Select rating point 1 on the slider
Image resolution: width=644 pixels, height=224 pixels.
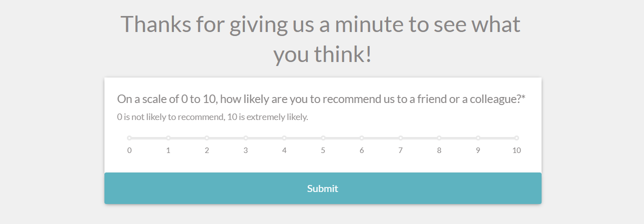[168, 138]
